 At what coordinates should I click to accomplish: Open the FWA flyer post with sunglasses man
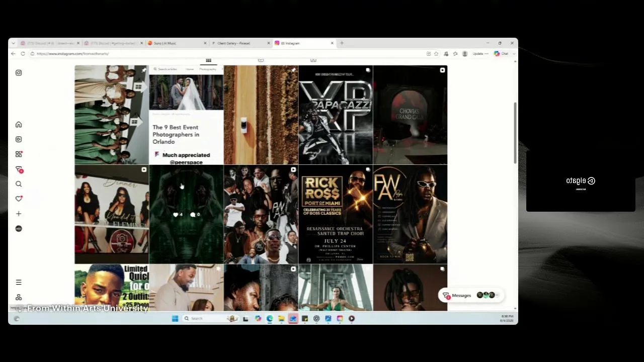[x=410, y=215]
